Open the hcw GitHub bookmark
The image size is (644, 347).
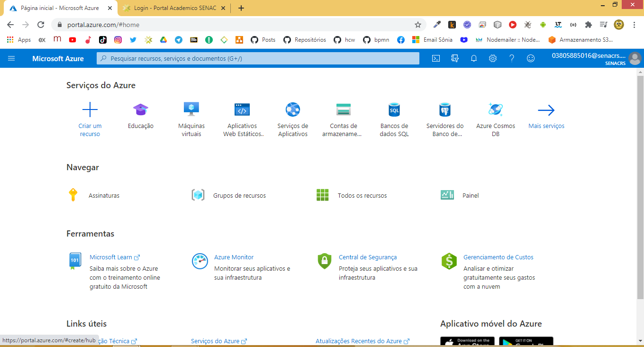tap(345, 40)
